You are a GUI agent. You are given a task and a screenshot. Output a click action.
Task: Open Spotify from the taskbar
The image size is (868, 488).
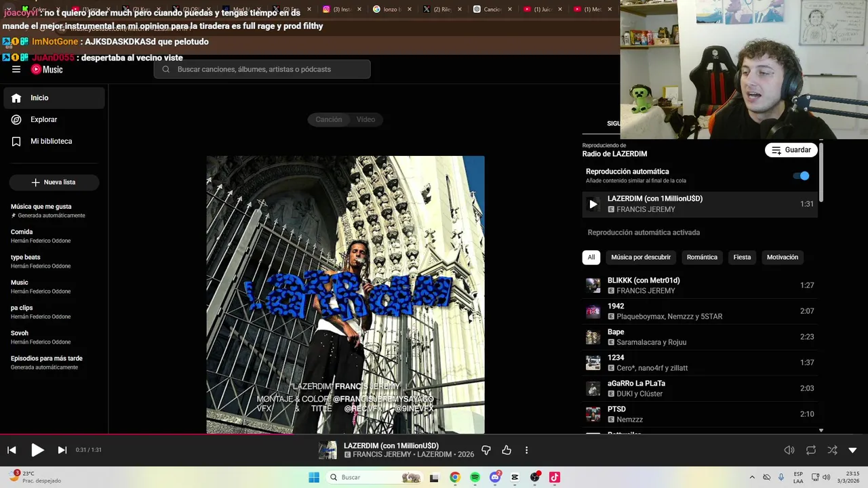[x=475, y=477]
